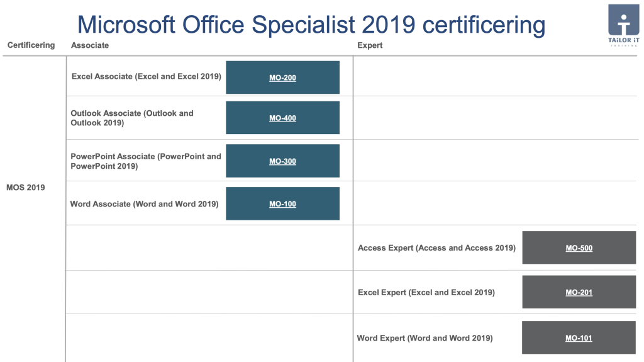Select the Associate column header
644x362 pixels.
pos(90,45)
